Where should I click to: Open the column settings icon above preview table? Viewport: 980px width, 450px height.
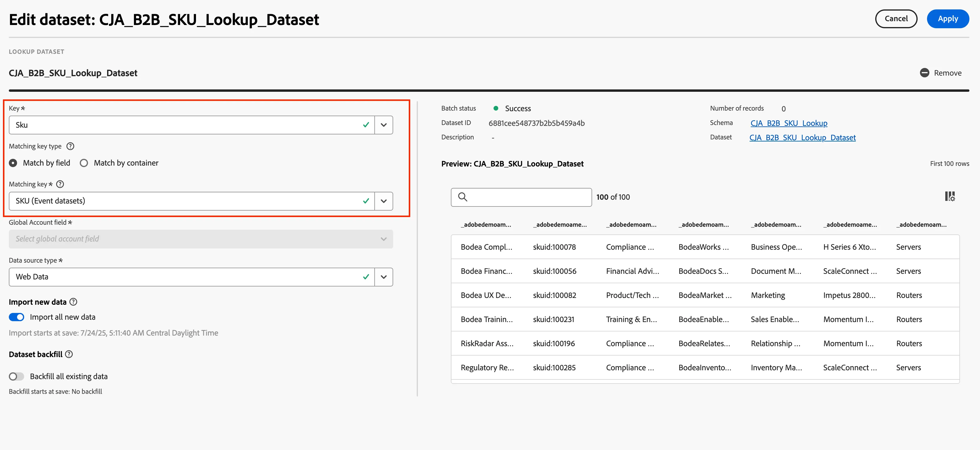point(950,196)
